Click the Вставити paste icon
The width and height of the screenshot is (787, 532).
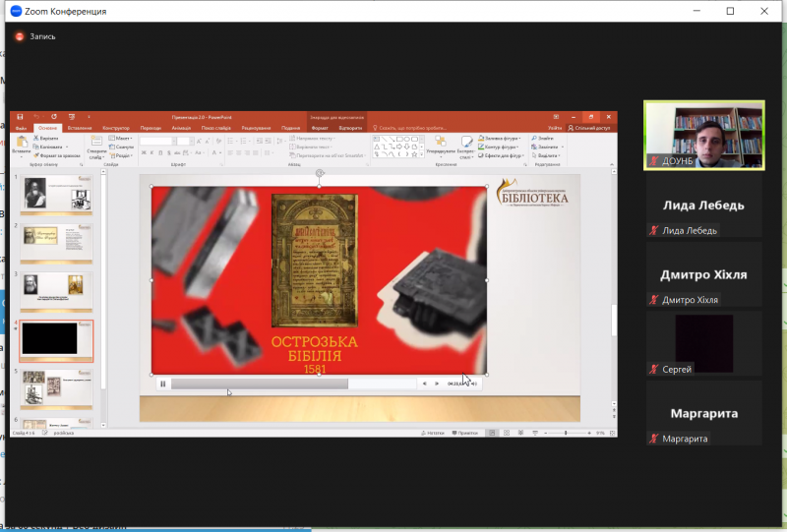pos(21,144)
